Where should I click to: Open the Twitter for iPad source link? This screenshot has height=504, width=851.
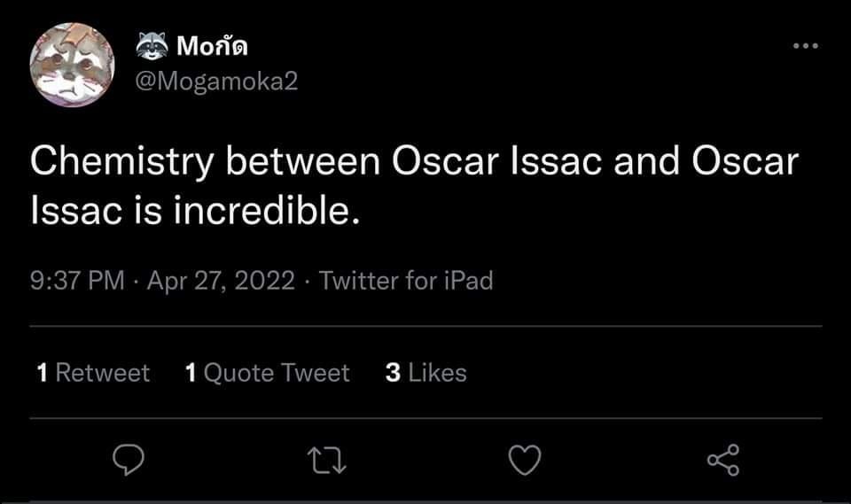(x=405, y=281)
